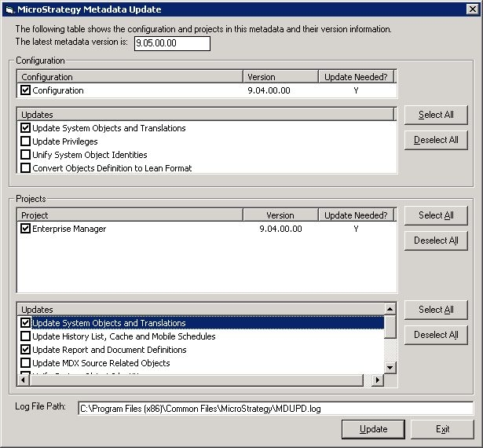Click the Log File Path text field
Image resolution: width=483 pixels, height=448 pixels.
point(275,409)
